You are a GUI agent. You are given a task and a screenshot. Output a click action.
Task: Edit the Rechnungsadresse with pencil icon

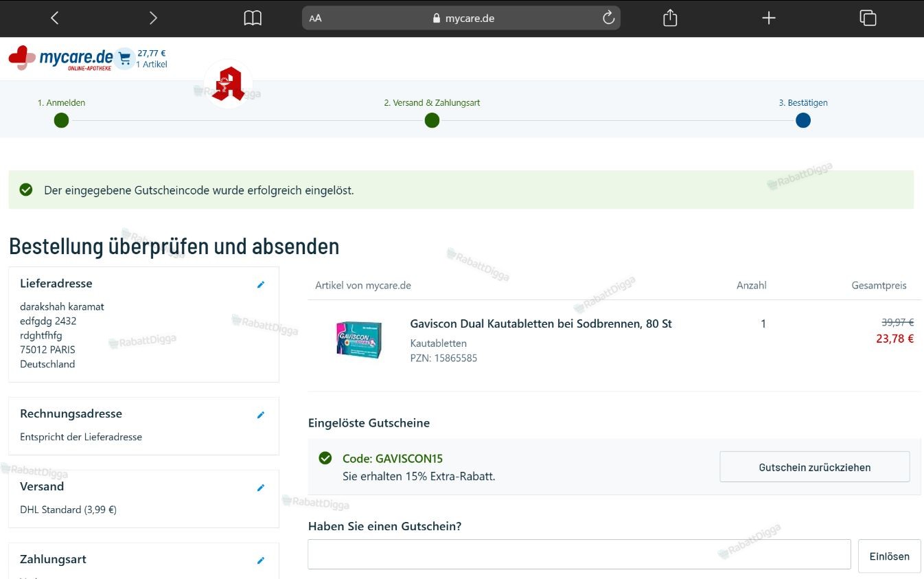tap(260, 415)
